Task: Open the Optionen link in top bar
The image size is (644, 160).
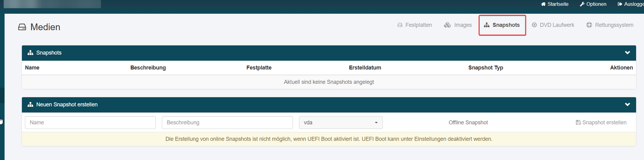Action: pyautogui.click(x=593, y=4)
